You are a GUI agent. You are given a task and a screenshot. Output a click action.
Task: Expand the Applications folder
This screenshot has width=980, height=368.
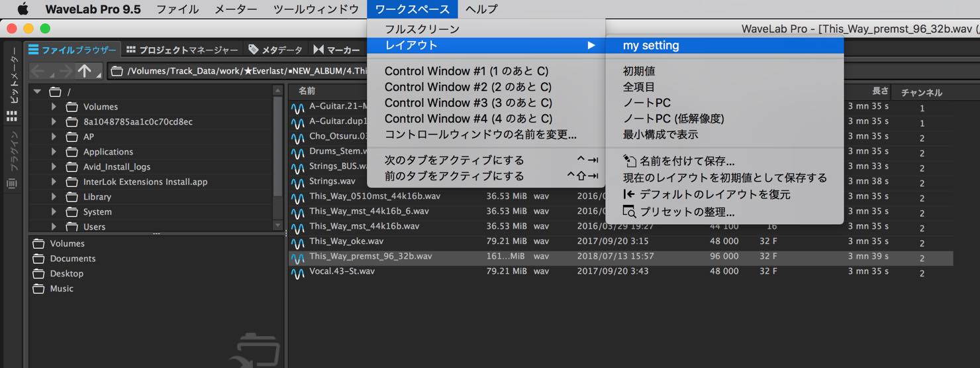pos(54,151)
